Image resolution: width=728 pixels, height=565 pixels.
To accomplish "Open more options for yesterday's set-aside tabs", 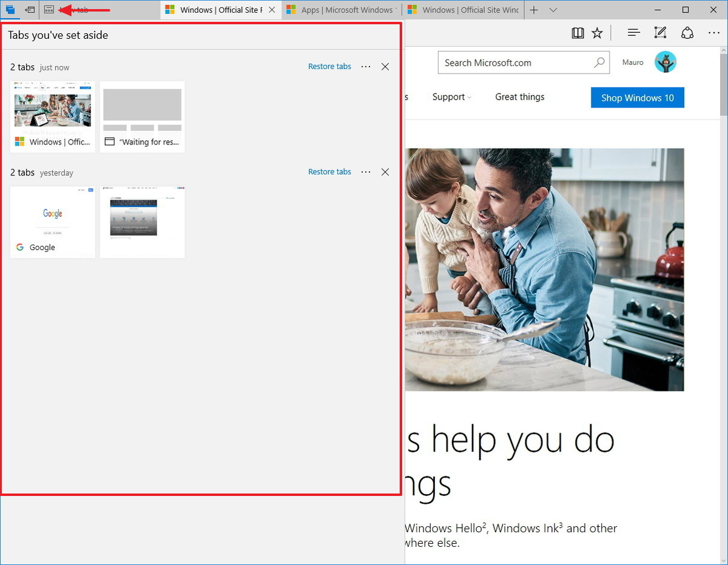I will (366, 172).
